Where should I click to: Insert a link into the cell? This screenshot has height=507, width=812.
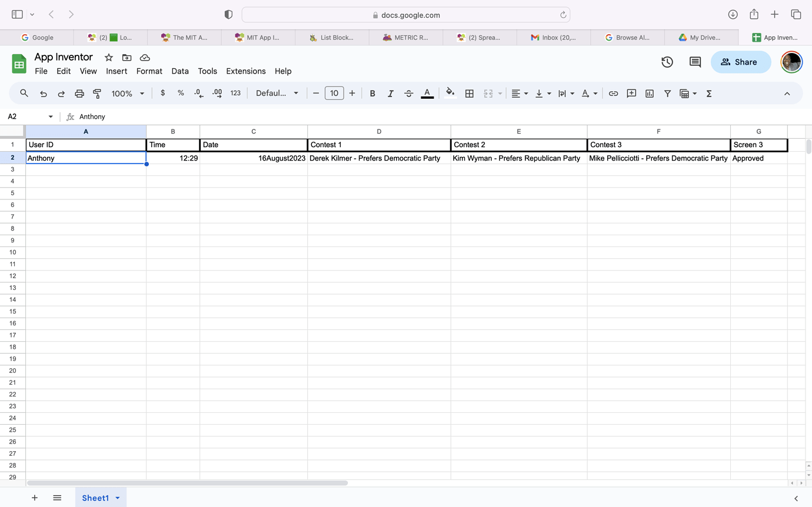coord(614,93)
